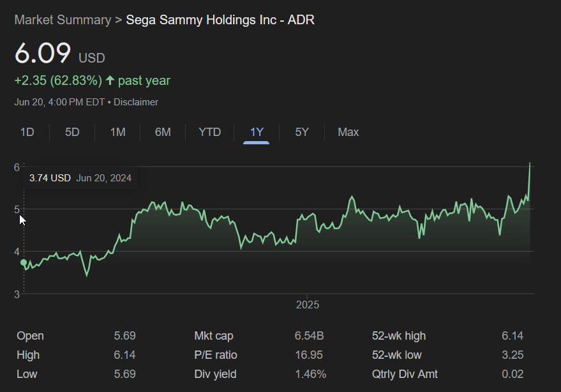Click the Qtrly Div Amt value 0.02
561x392 pixels.
[x=512, y=374]
